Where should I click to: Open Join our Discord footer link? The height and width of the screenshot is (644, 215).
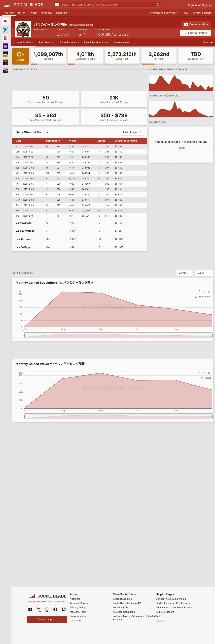165,612
